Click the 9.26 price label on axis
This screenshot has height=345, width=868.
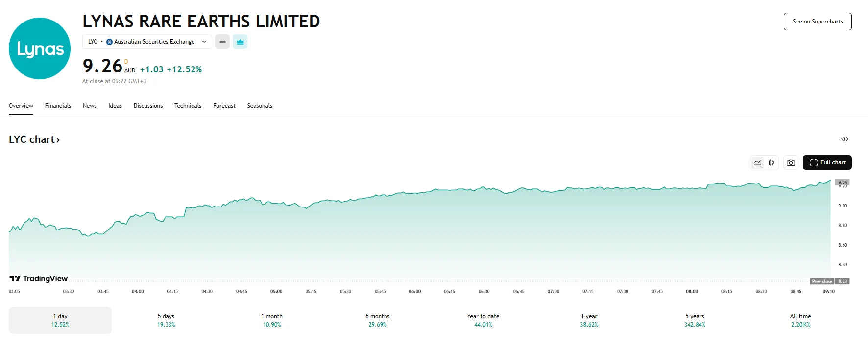[842, 183]
